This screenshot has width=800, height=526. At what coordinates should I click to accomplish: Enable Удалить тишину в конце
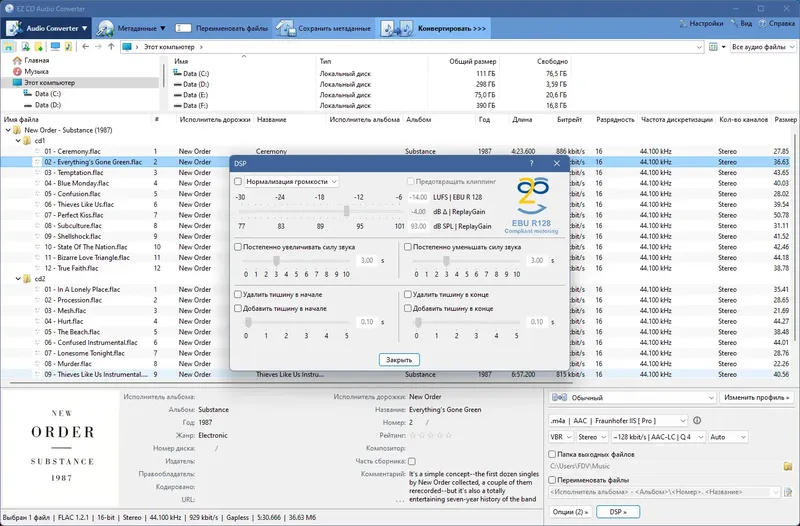tap(408, 294)
